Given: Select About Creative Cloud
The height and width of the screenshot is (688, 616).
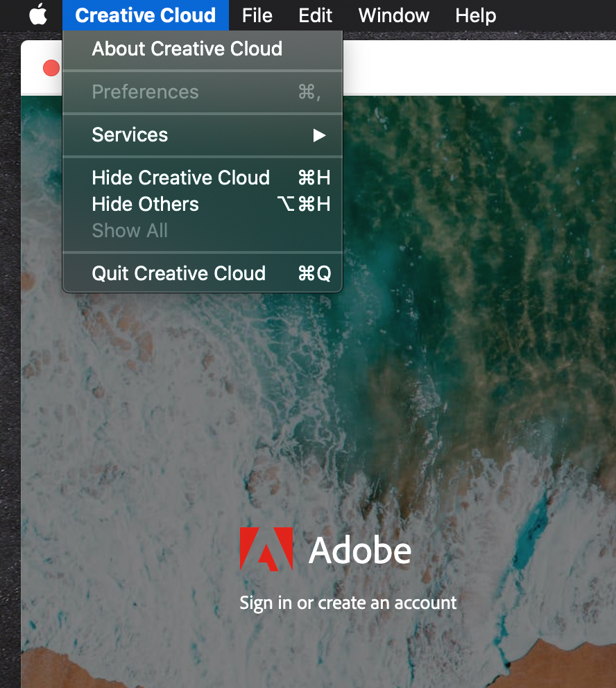Looking at the screenshot, I should [x=187, y=49].
